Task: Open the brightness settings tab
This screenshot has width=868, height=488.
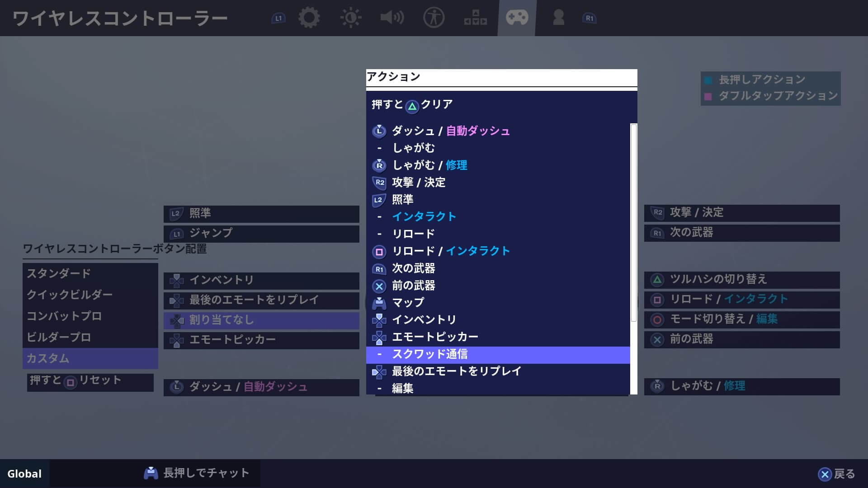Action: pyautogui.click(x=351, y=18)
